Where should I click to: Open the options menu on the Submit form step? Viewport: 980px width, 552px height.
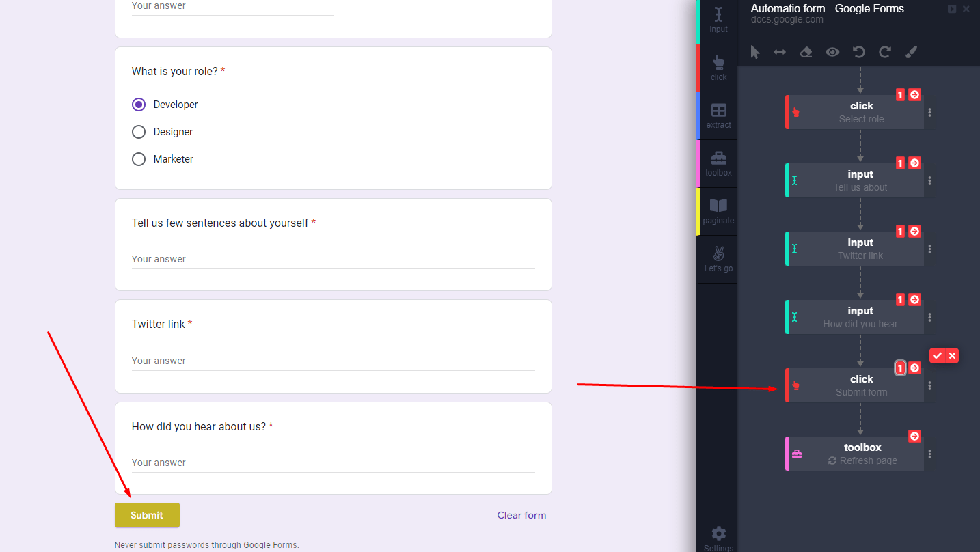929,385
